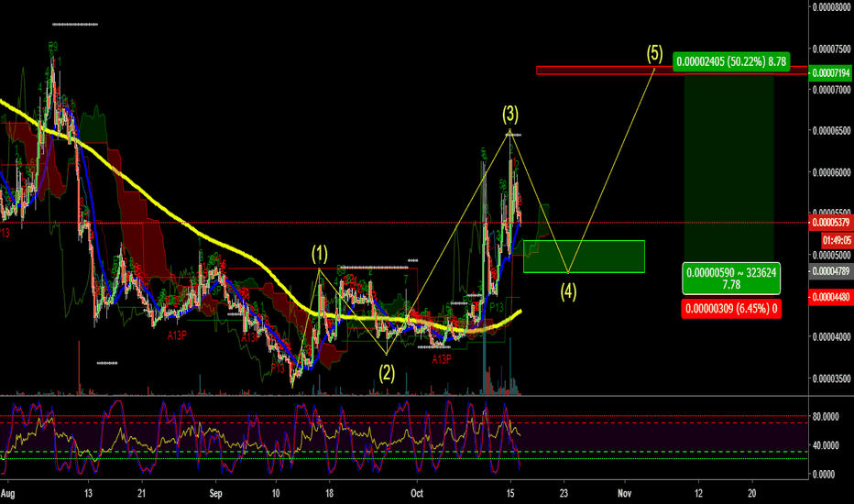
Task: Click the Sep date on time axis
Action: [x=215, y=494]
